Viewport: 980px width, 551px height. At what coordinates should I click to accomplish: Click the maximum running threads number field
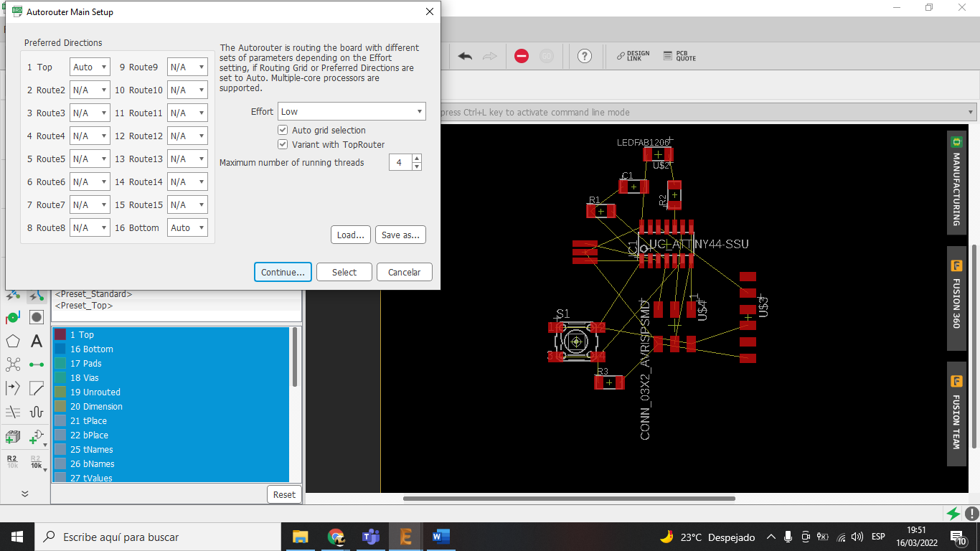click(400, 162)
